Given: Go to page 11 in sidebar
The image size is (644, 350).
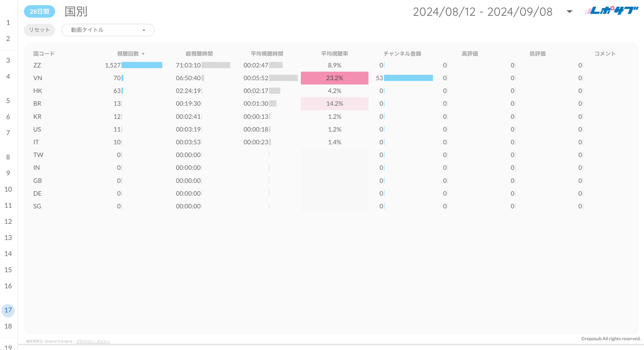Looking at the screenshot, I should click(8, 205).
